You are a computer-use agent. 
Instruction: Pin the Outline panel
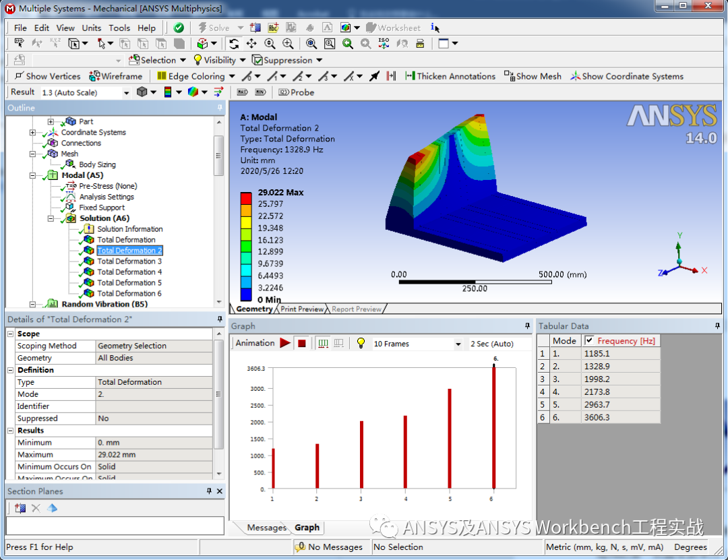tap(220, 108)
